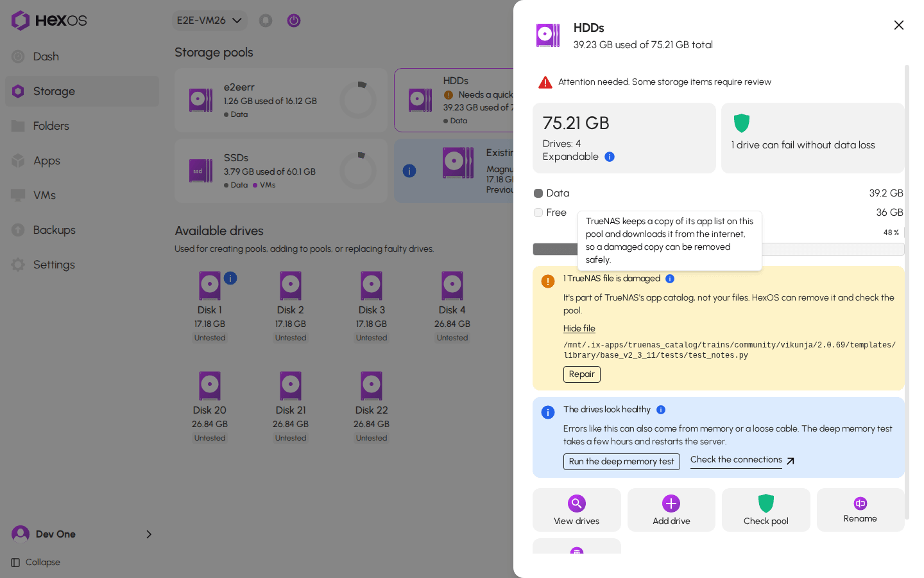
Task: Open Check the connections link
Action: tap(742, 460)
